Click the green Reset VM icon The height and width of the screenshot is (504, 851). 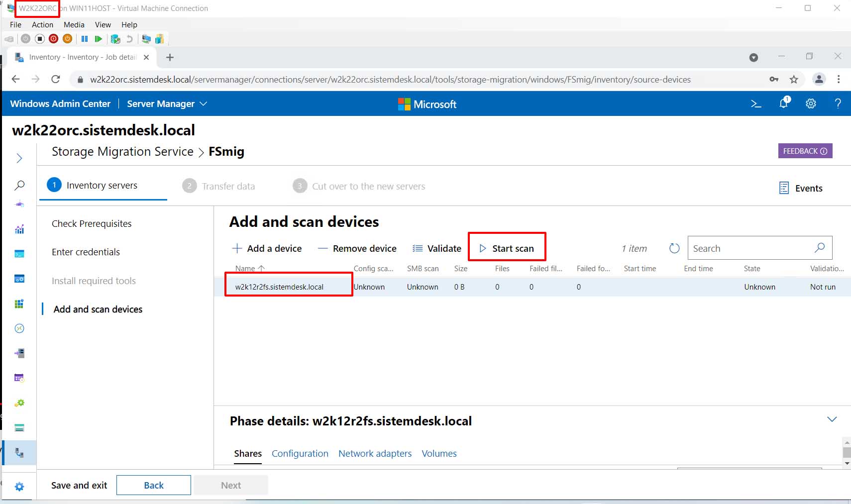tap(99, 39)
